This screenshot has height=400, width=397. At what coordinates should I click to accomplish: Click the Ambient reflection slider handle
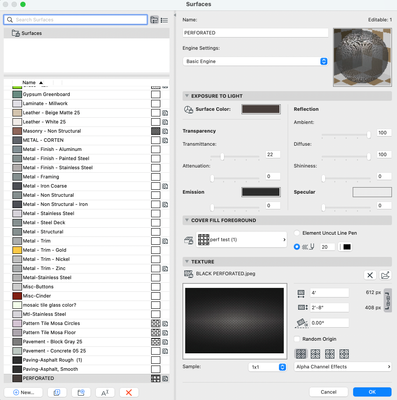tap(368, 134)
